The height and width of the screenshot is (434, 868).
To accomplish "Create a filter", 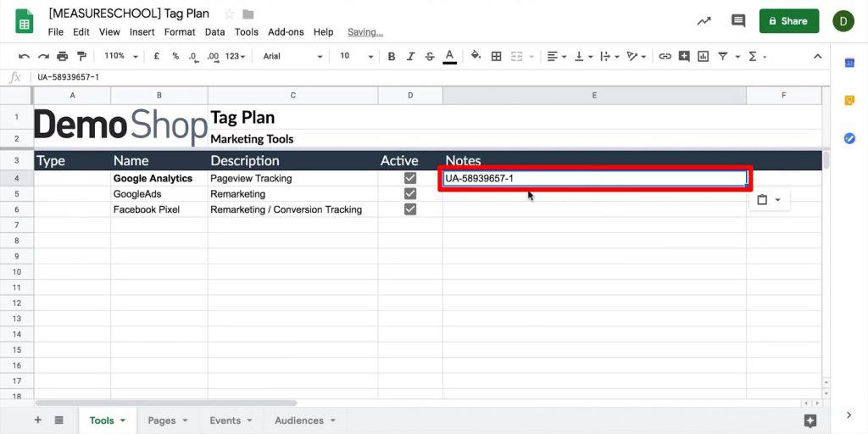I will pos(722,56).
